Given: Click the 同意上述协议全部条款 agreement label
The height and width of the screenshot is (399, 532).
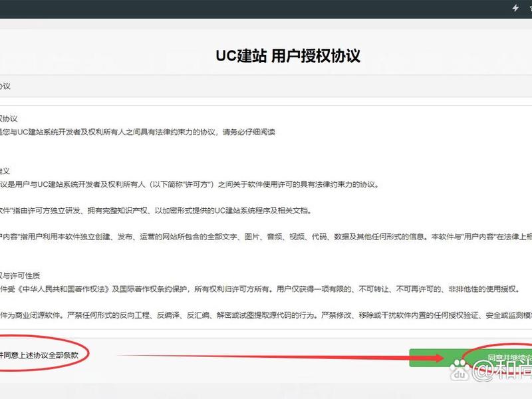Looking at the screenshot, I should pos(39,355).
